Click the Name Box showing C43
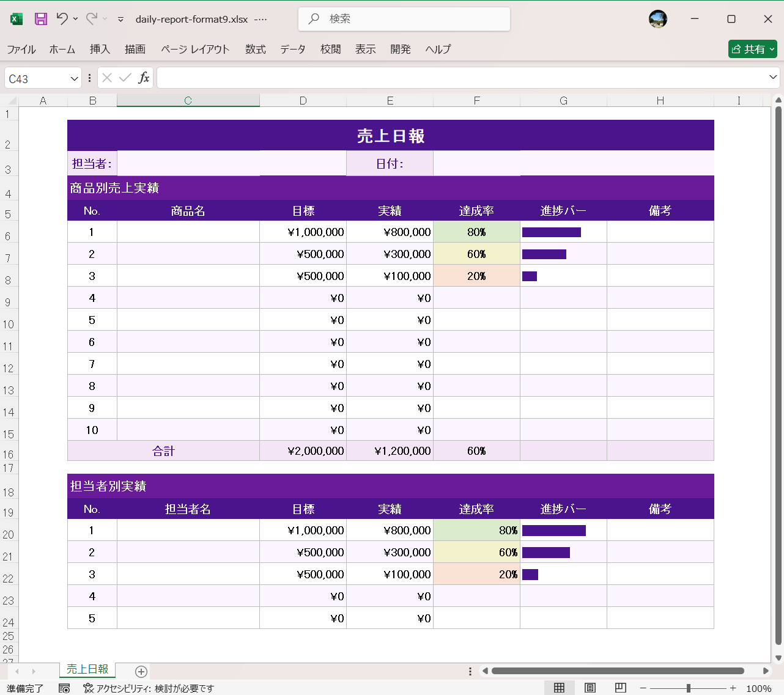Viewport: 784px width, 695px height. [x=35, y=78]
